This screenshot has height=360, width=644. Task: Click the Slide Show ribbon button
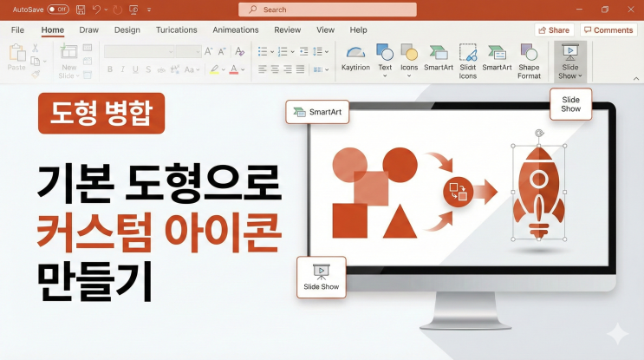tap(570, 62)
